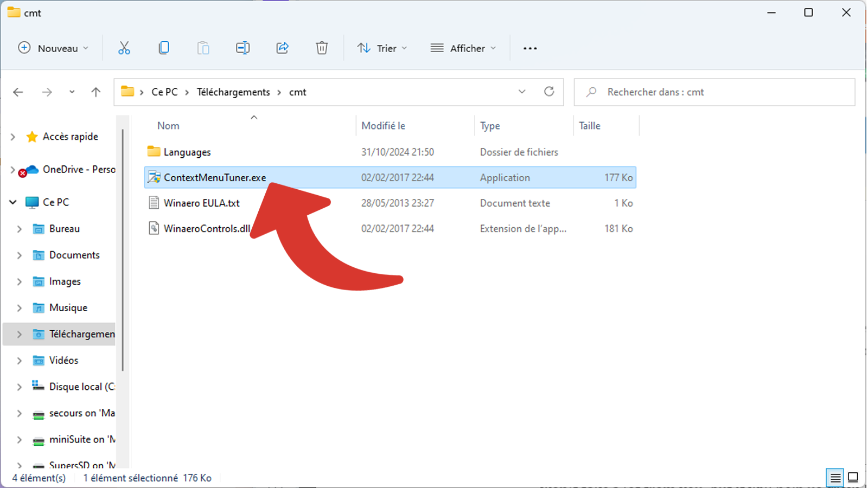Open recent locations dropdown chevron
The image size is (868, 488).
click(72, 92)
